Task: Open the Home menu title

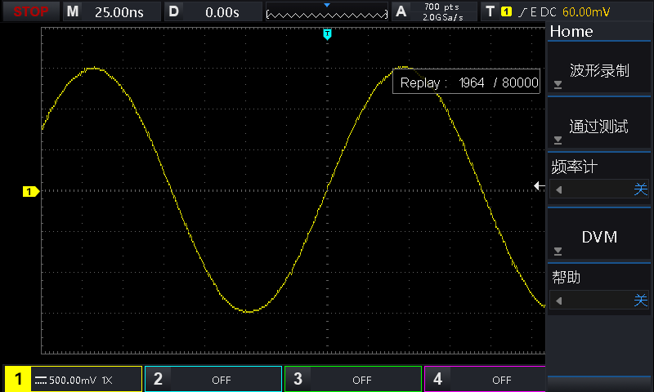Action: point(571,32)
